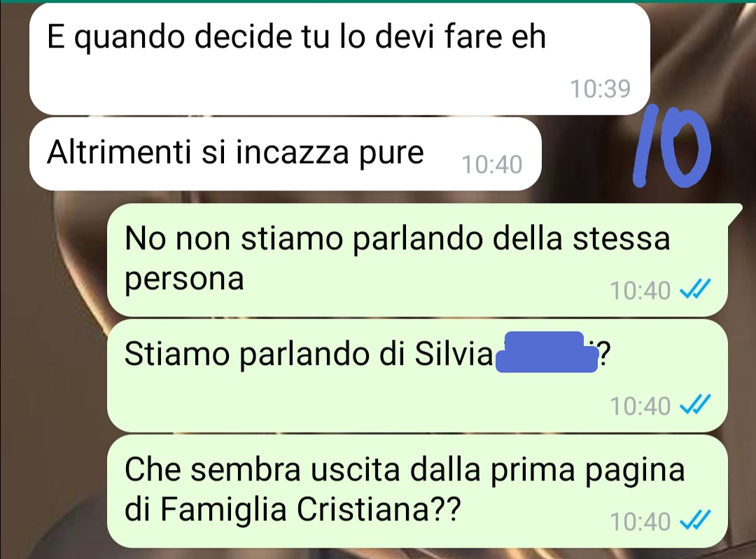Click the question mark after the redacted surname

pos(605,354)
